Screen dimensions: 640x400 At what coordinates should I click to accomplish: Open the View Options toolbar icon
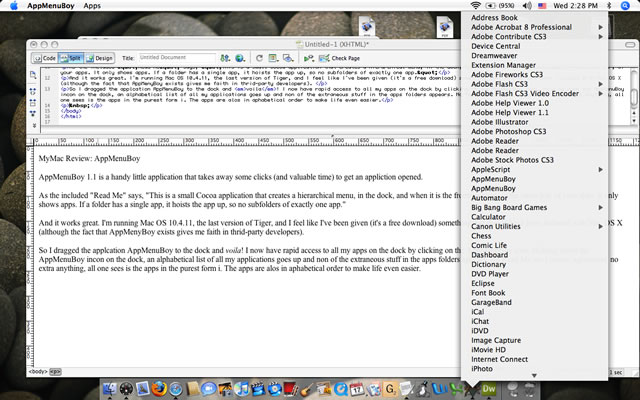point(273,58)
